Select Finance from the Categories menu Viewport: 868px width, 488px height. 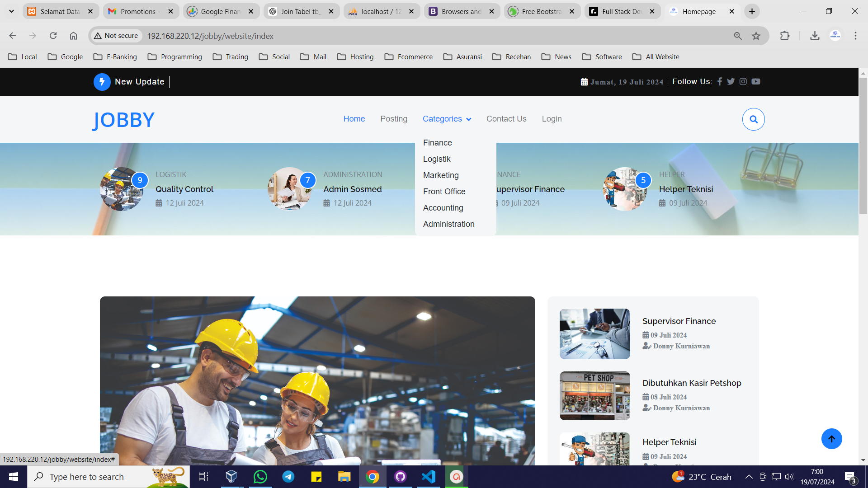pos(437,143)
